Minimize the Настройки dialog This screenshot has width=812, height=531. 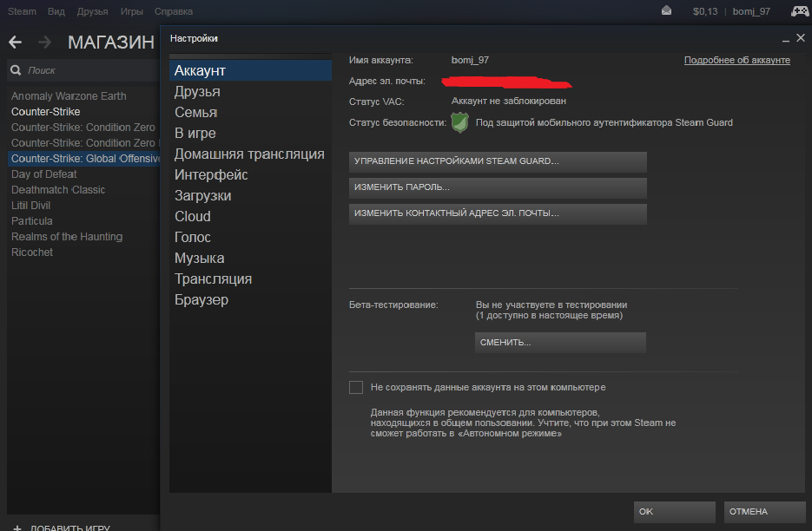click(x=786, y=39)
